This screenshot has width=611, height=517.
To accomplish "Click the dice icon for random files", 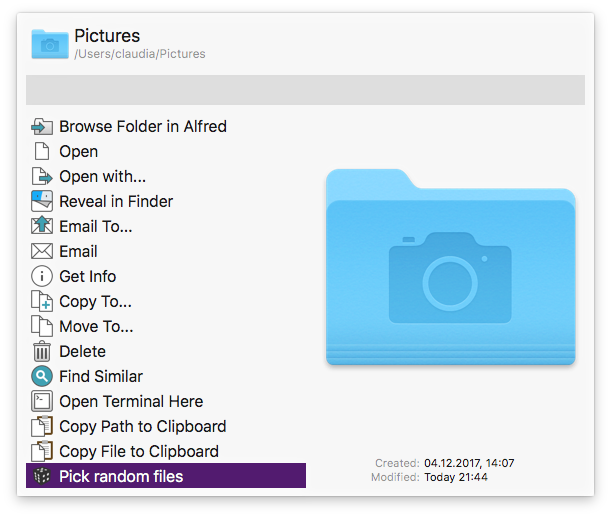I will 42,476.
